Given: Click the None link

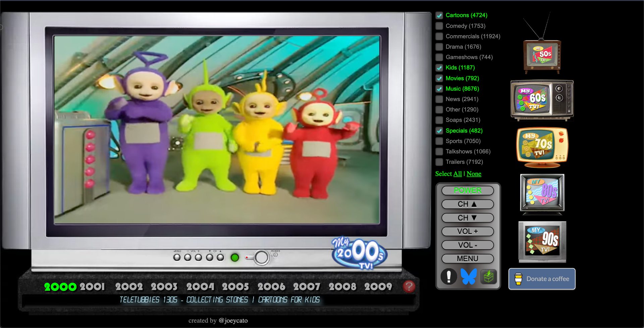Looking at the screenshot, I should click(x=474, y=174).
